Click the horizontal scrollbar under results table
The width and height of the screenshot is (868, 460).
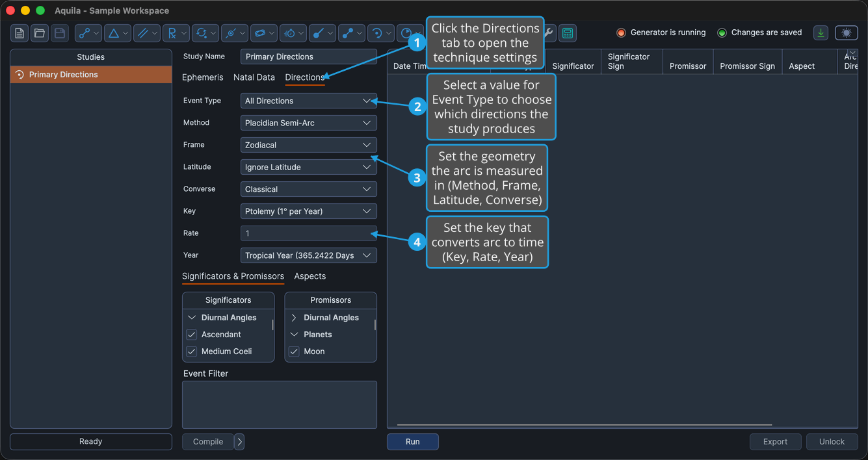585,425
